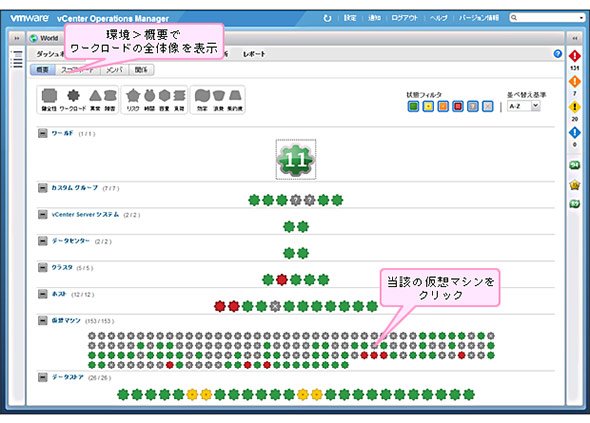Collapse the vCenter Server システム section

[x=43, y=215]
